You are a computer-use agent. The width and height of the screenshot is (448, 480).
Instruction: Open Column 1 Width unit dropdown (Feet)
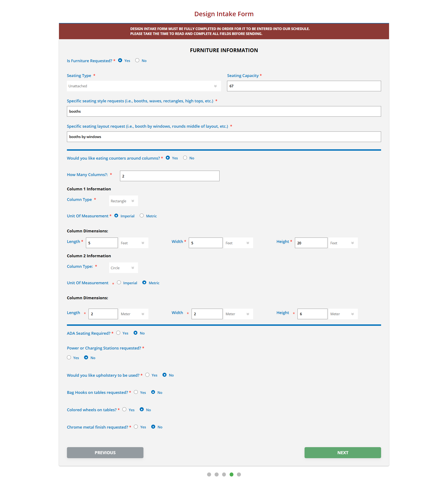point(238,243)
